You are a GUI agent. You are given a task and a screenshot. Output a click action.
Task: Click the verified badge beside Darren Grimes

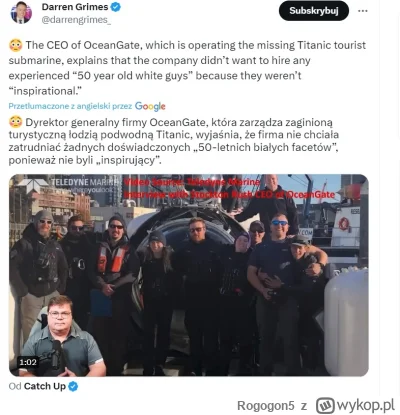point(116,7)
